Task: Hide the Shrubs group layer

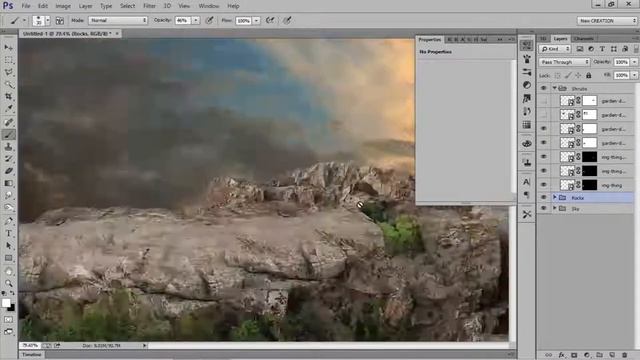Action: point(544,88)
